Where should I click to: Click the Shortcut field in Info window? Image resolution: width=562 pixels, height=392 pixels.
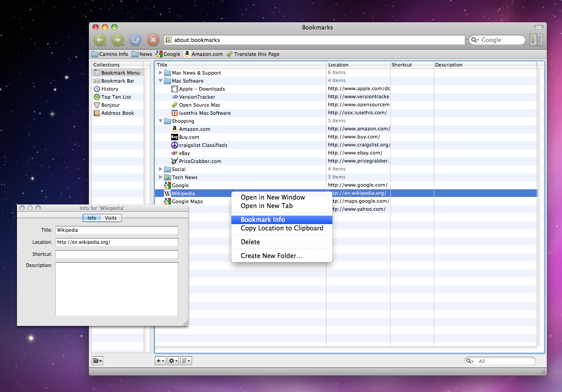tap(117, 254)
